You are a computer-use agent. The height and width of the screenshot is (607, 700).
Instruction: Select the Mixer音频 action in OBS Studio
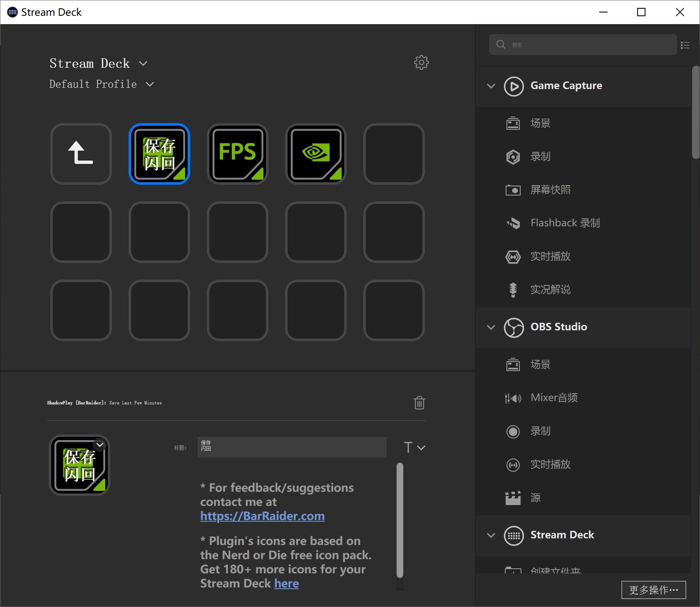coord(554,398)
